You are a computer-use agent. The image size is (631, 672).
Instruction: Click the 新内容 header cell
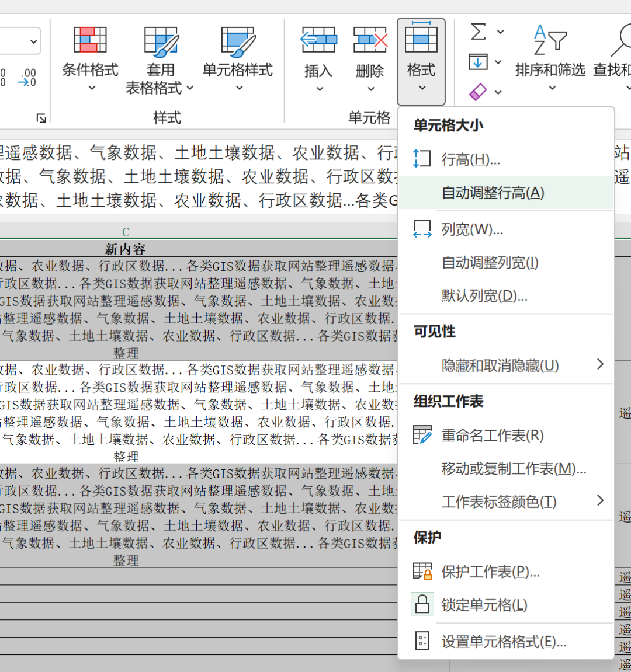tap(126, 249)
